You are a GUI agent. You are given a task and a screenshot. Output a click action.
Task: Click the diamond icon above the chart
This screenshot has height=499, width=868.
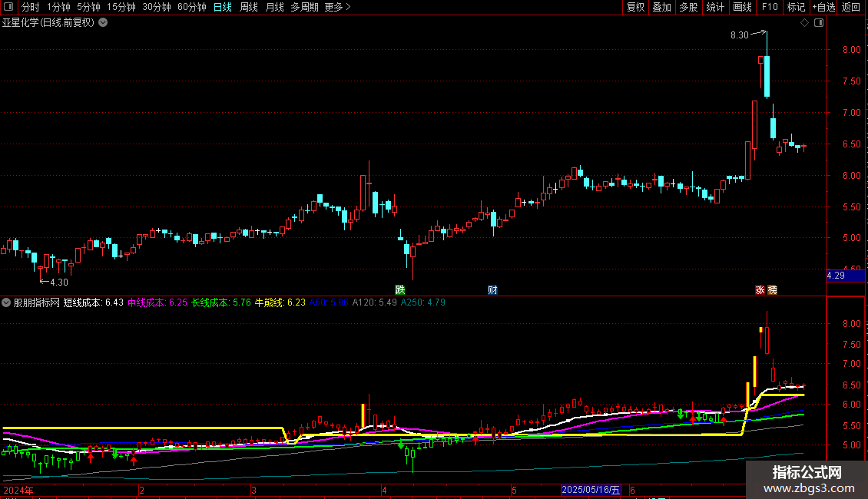tap(805, 23)
